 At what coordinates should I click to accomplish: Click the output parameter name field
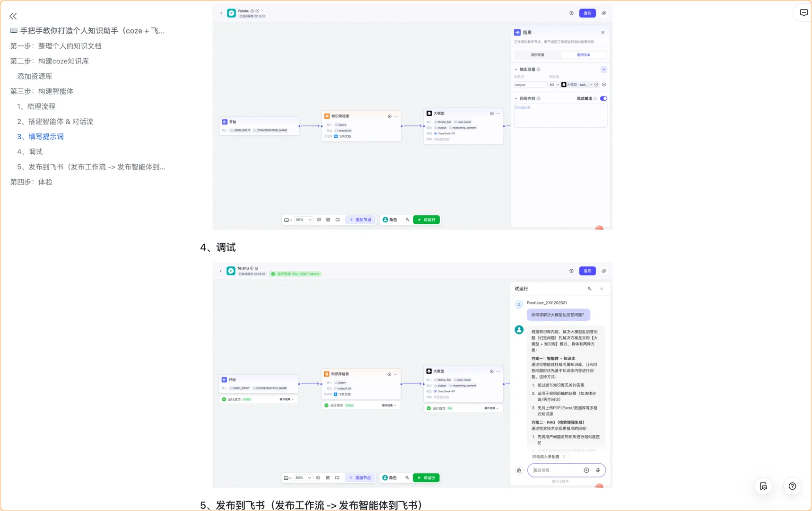pyautogui.click(x=531, y=85)
